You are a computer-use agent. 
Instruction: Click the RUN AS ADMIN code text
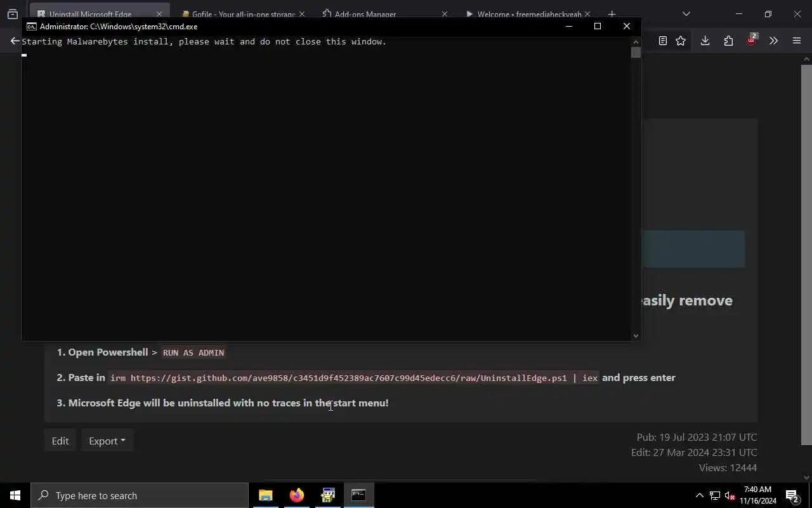193,352
